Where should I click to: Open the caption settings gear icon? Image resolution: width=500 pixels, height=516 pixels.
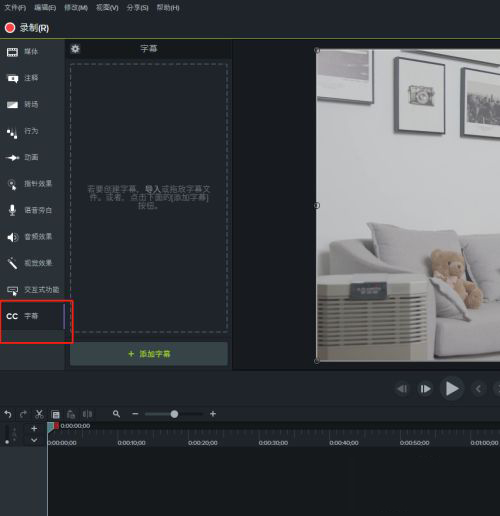[75, 49]
